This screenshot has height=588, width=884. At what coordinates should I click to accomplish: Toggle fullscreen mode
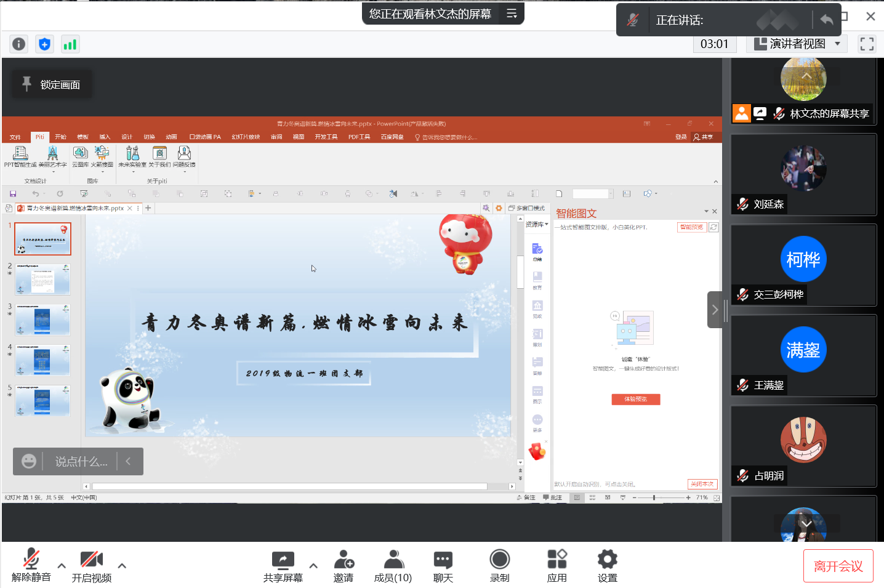tap(867, 44)
